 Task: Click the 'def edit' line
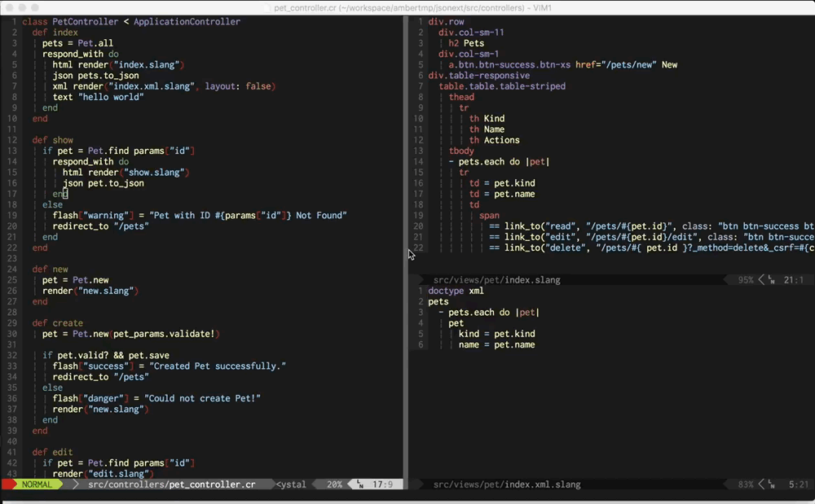(x=52, y=452)
